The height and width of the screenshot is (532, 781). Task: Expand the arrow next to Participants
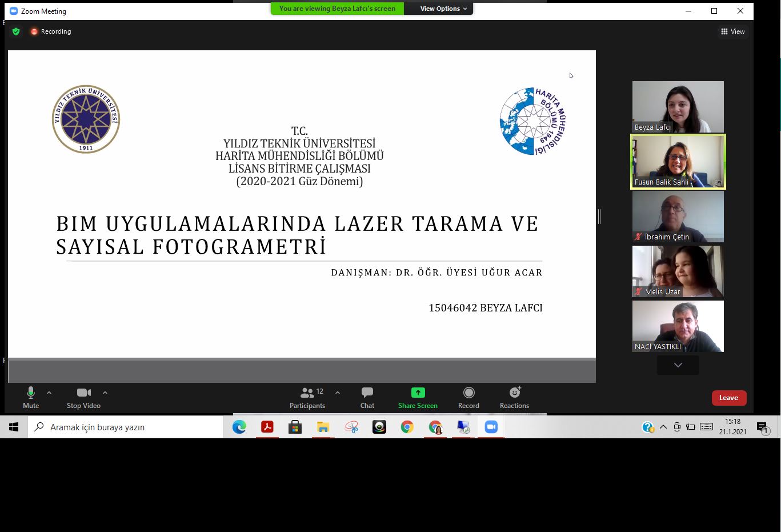[x=338, y=393]
